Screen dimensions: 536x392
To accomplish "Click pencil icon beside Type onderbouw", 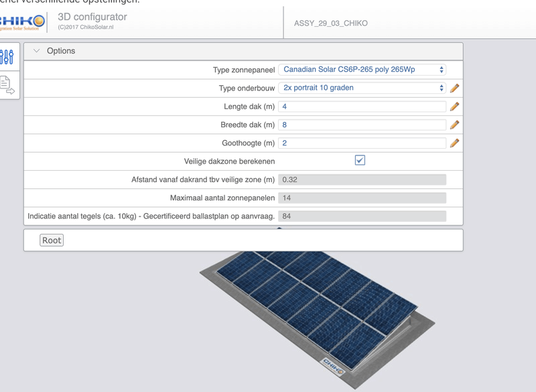I will pos(454,88).
